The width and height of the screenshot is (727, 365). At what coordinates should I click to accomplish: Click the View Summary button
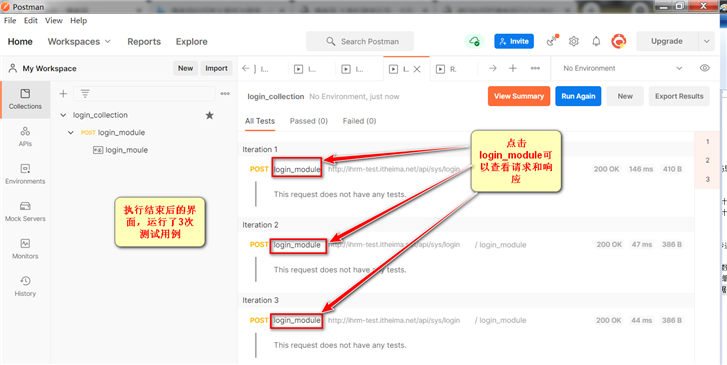519,96
